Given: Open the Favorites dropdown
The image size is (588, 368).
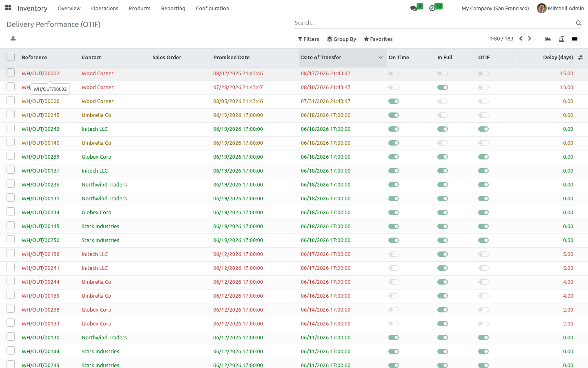Looking at the screenshot, I should 379,39.
